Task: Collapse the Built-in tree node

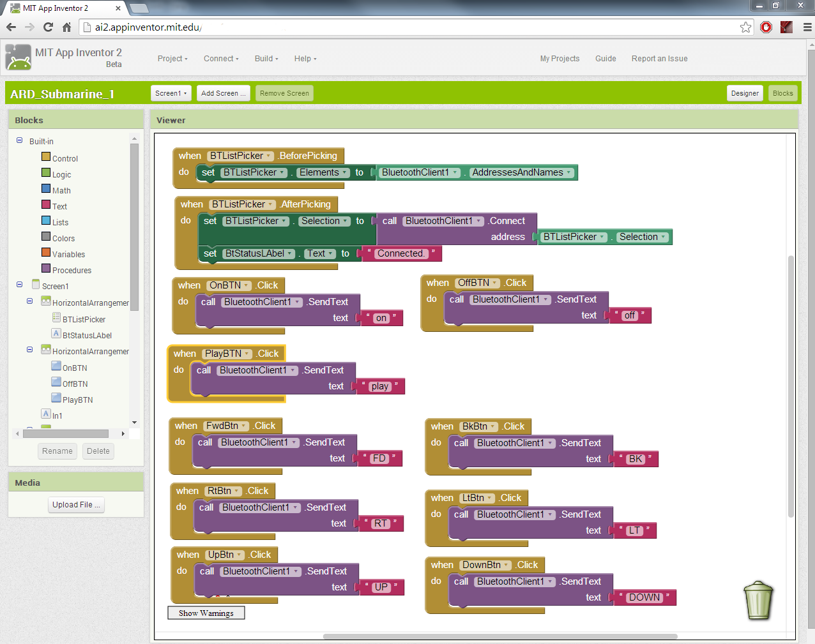Action: [x=19, y=140]
